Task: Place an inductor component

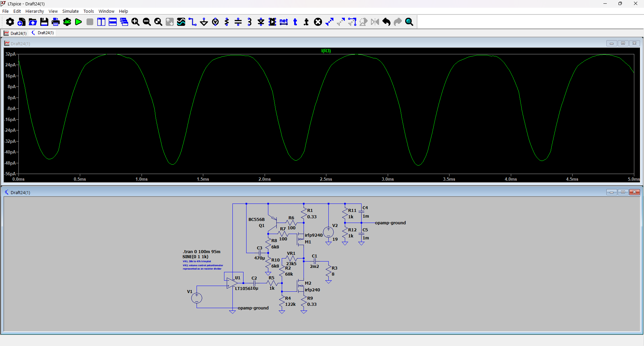Action: (x=250, y=22)
